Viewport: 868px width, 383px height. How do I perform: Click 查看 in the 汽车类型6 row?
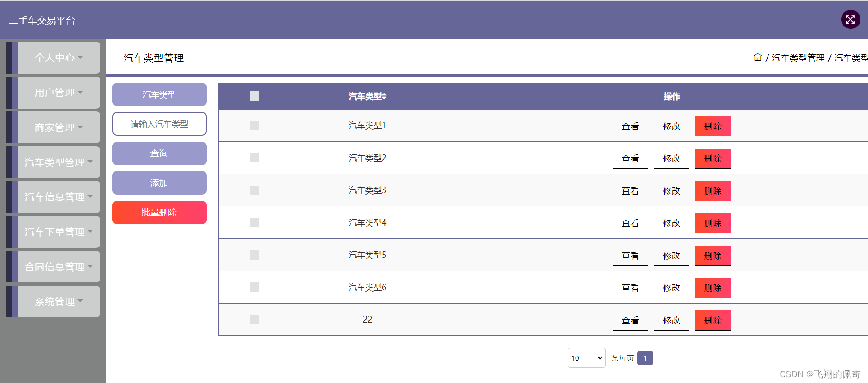630,288
